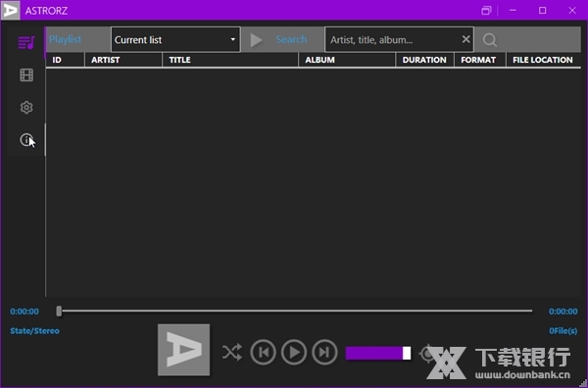Screen dimensions: 588x388
Task: Expand the Current list dropdown
Action: coord(175,39)
